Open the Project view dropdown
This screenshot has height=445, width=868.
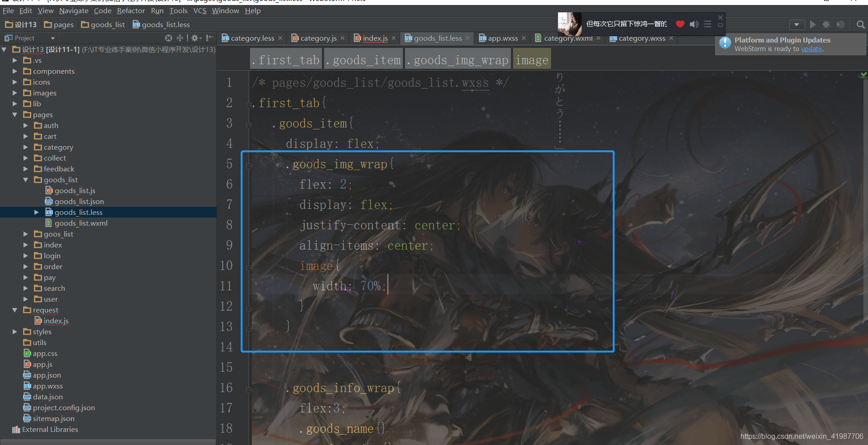[x=52, y=38]
